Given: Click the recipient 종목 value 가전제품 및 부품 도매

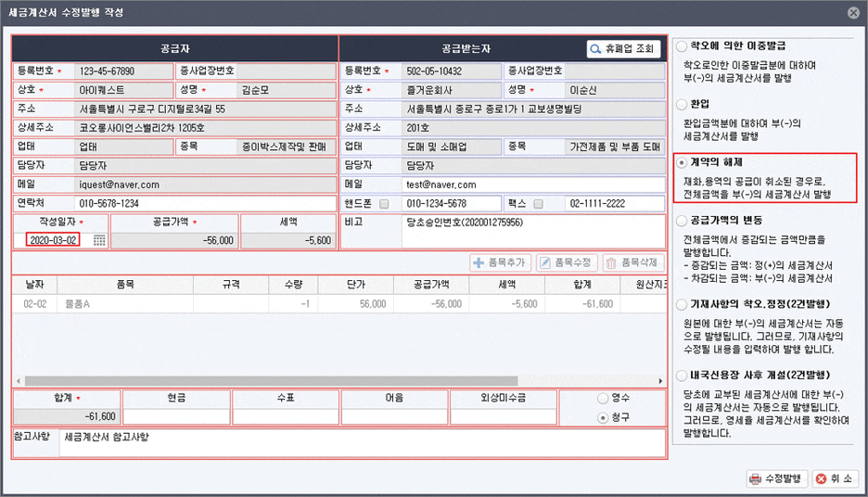Looking at the screenshot, I should coord(615,147).
